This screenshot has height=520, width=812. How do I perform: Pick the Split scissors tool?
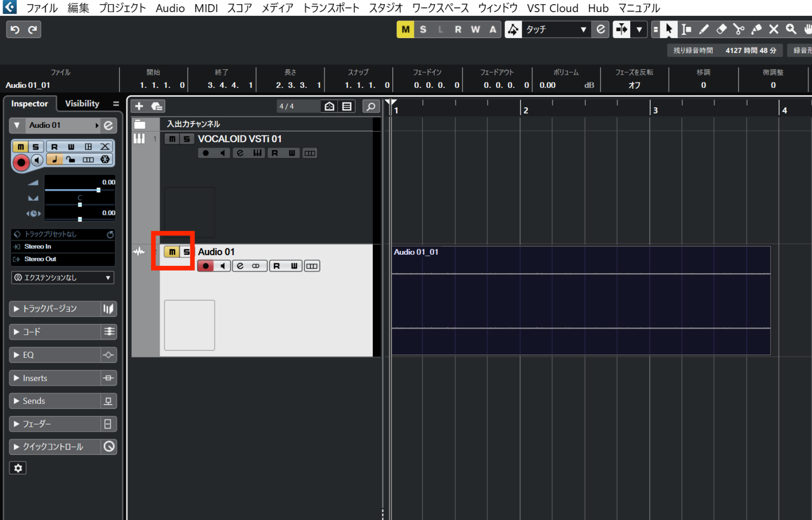click(739, 29)
